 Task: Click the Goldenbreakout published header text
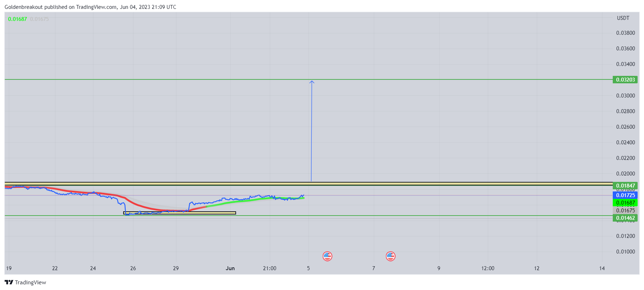pyautogui.click(x=90, y=7)
